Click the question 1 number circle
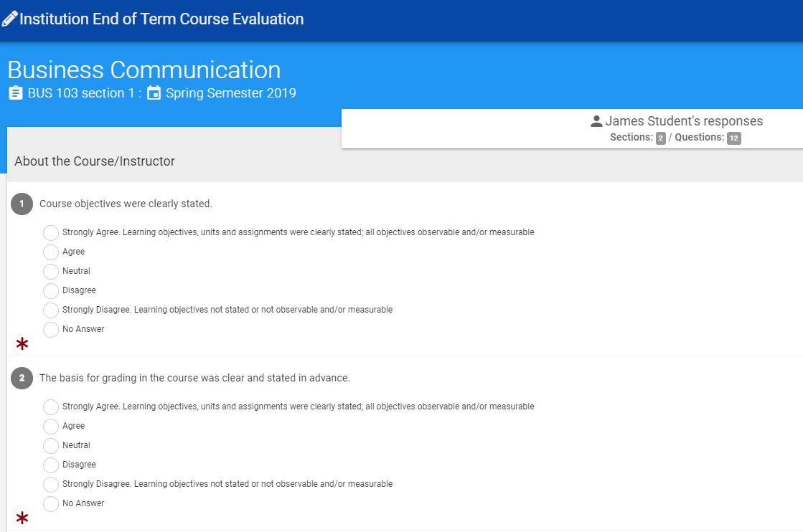The height and width of the screenshot is (532, 803). point(22,204)
